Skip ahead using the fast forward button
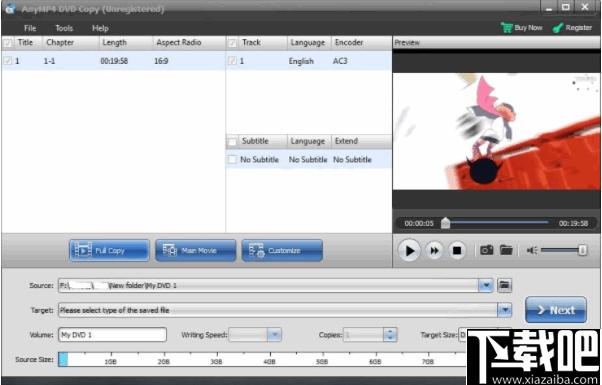Viewport: 602px width, 385px height. coord(434,251)
